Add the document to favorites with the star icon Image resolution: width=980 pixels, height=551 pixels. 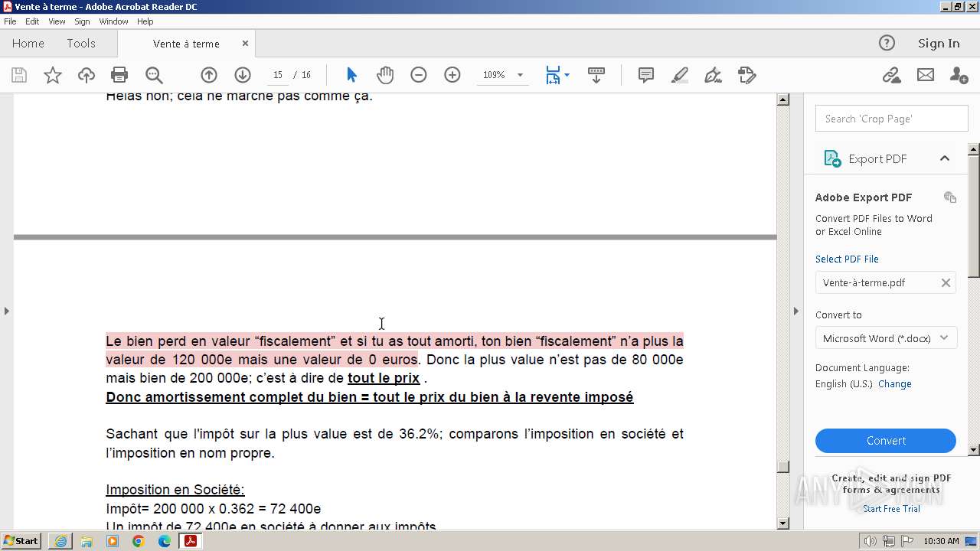click(x=52, y=75)
